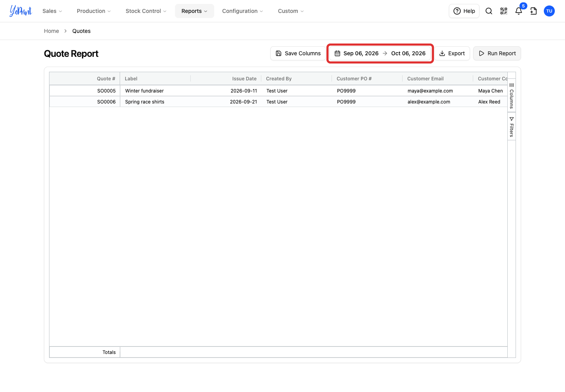Click the Help button
The width and height of the screenshot is (565, 392).
464,11
